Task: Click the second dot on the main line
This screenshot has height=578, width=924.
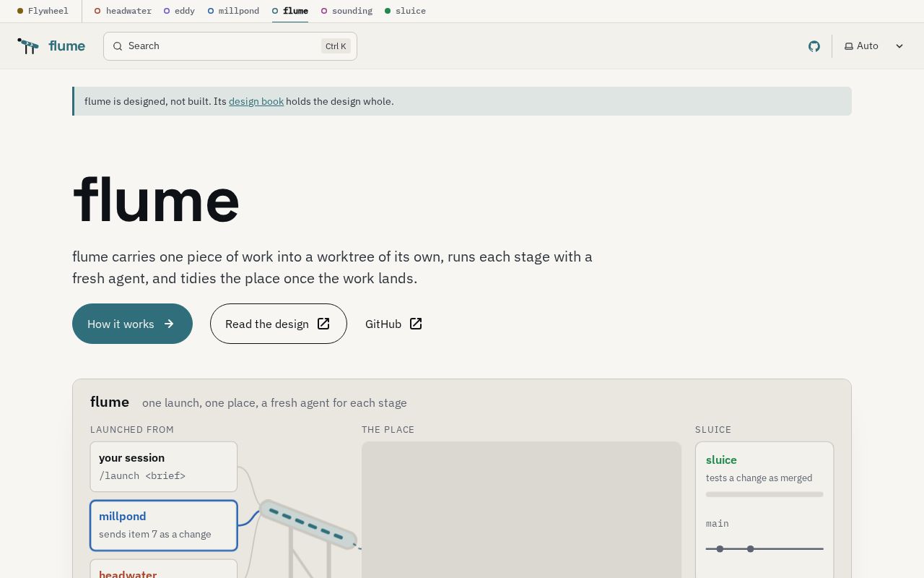Action: point(751,549)
